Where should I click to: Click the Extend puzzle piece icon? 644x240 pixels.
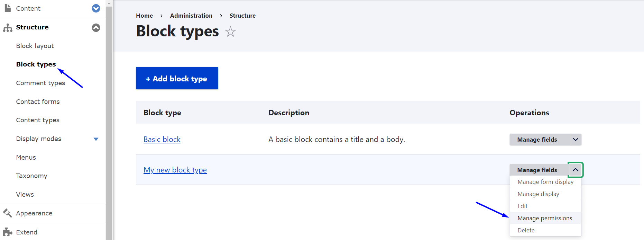[x=8, y=232]
